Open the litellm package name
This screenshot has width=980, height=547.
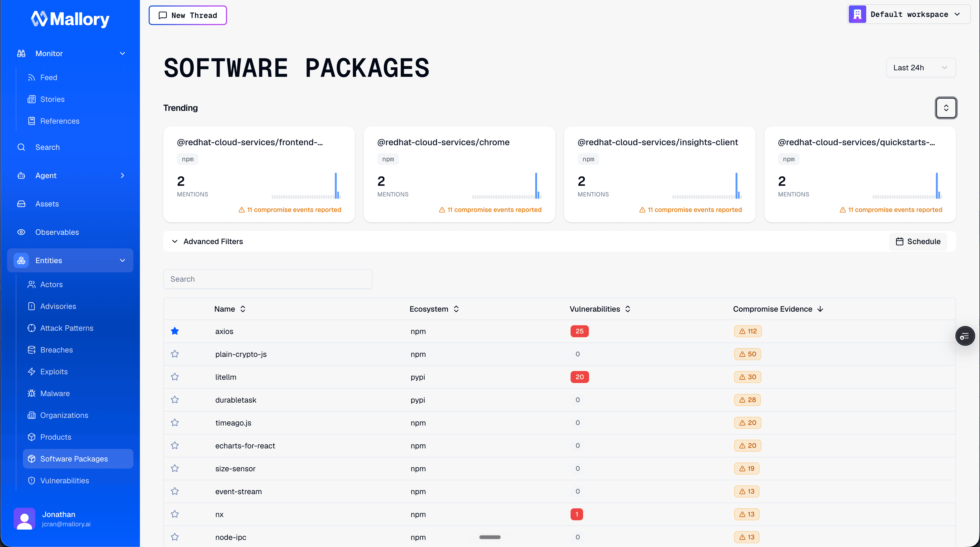pyautogui.click(x=226, y=377)
